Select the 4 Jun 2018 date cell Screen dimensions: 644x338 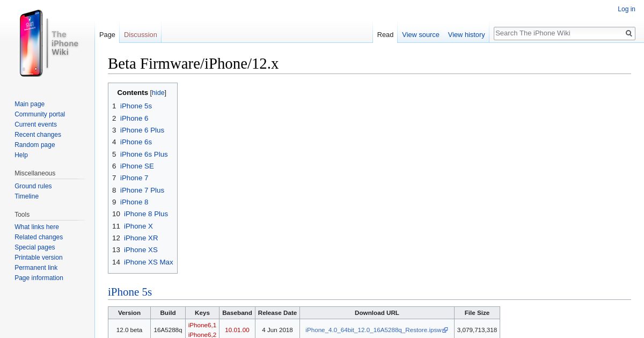coord(277,330)
